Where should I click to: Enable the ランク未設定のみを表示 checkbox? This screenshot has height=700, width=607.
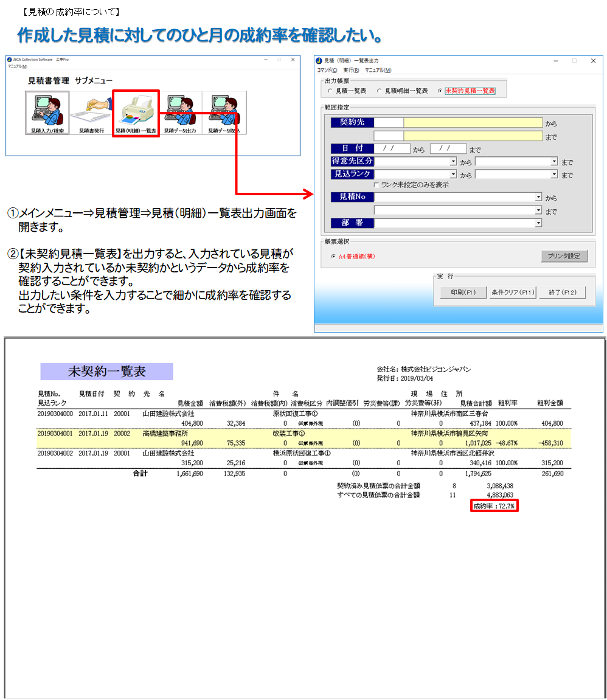click(377, 185)
